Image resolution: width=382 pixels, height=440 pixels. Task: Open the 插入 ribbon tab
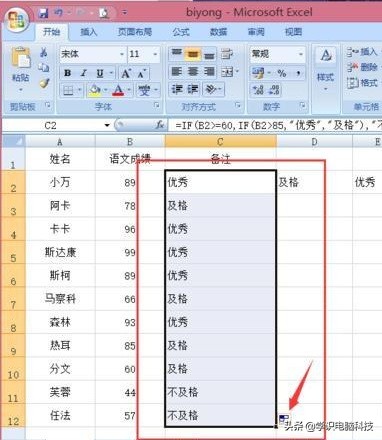coord(89,32)
